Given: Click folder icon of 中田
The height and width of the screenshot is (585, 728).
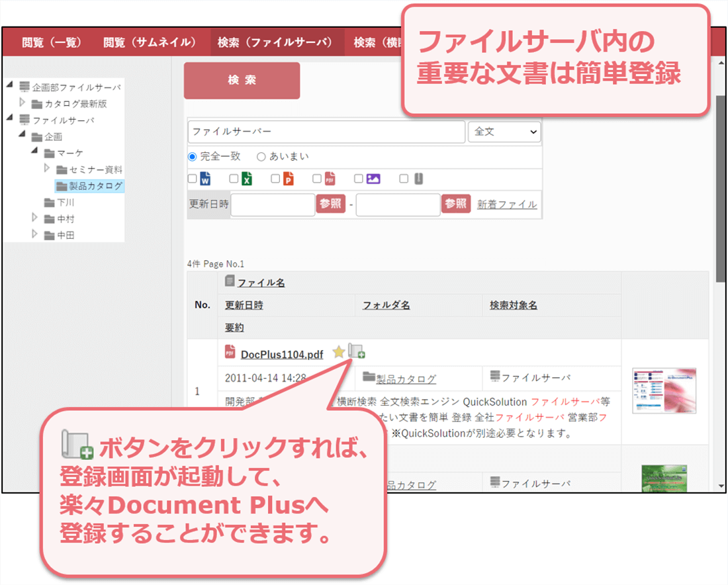Looking at the screenshot, I should 50,236.
